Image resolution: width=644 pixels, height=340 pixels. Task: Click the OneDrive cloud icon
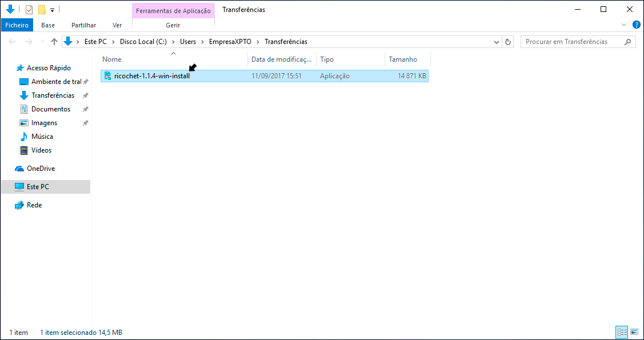(19, 169)
